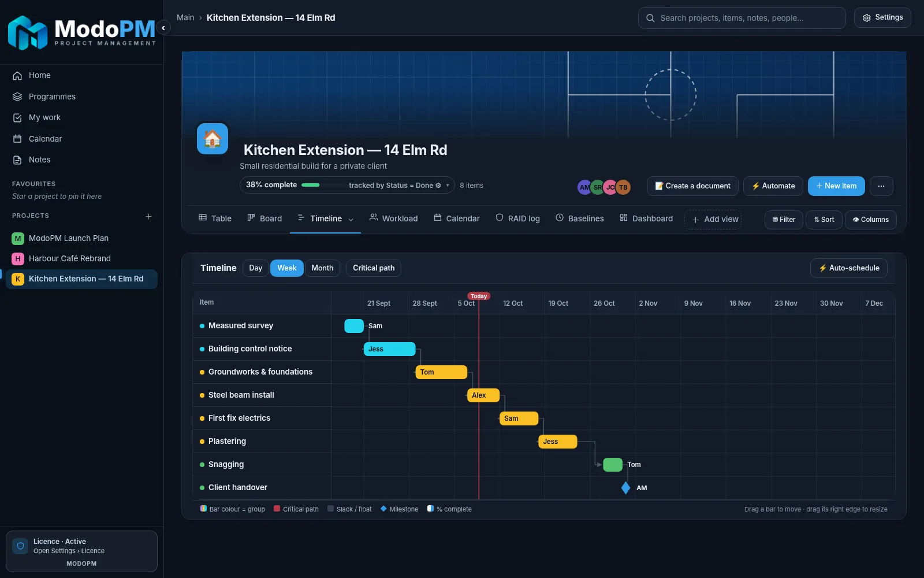Open the tracked by Status dropdown
This screenshot has height=578, width=924.
click(x=400, y=186)
